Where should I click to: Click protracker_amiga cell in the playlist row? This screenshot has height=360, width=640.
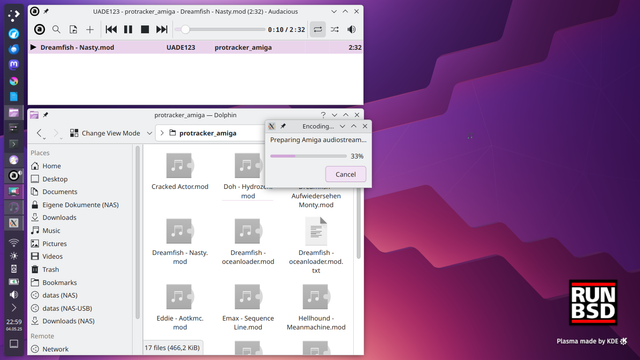(x=243, y=47)
